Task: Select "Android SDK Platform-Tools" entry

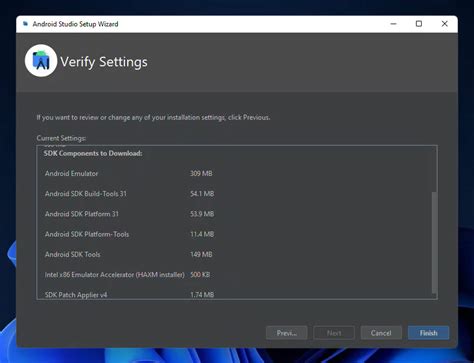Action: tap(87, 234)
